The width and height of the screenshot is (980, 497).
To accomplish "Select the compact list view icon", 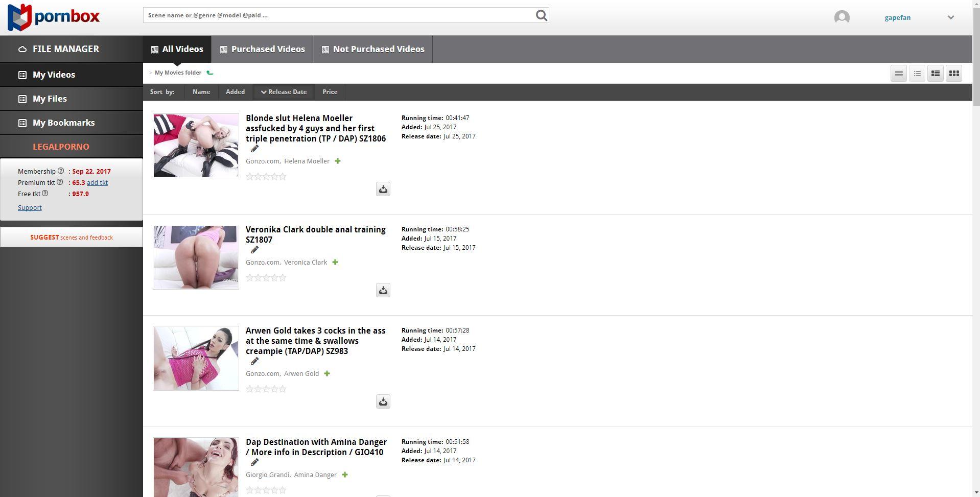I will coord(898,74).
